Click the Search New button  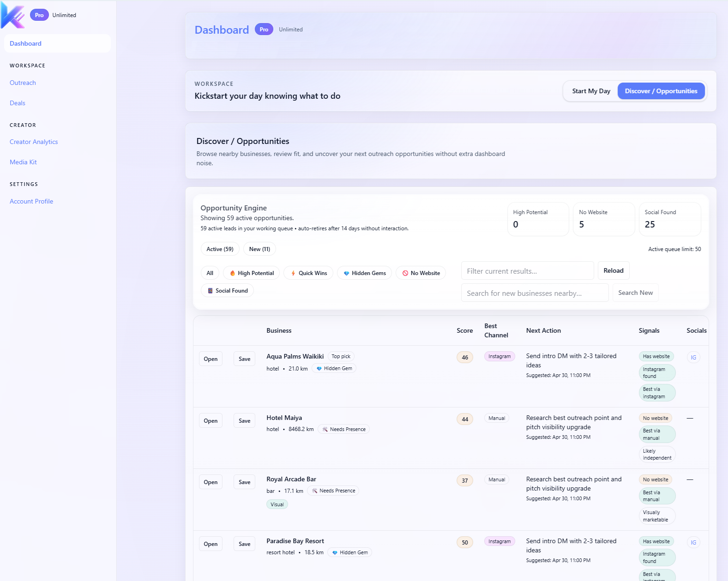(x=635, y=293)
